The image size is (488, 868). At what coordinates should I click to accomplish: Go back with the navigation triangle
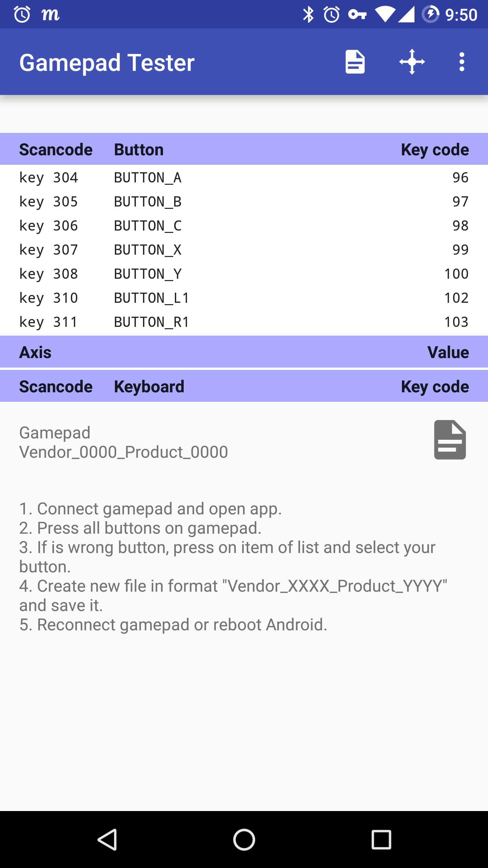click(108, 840)
